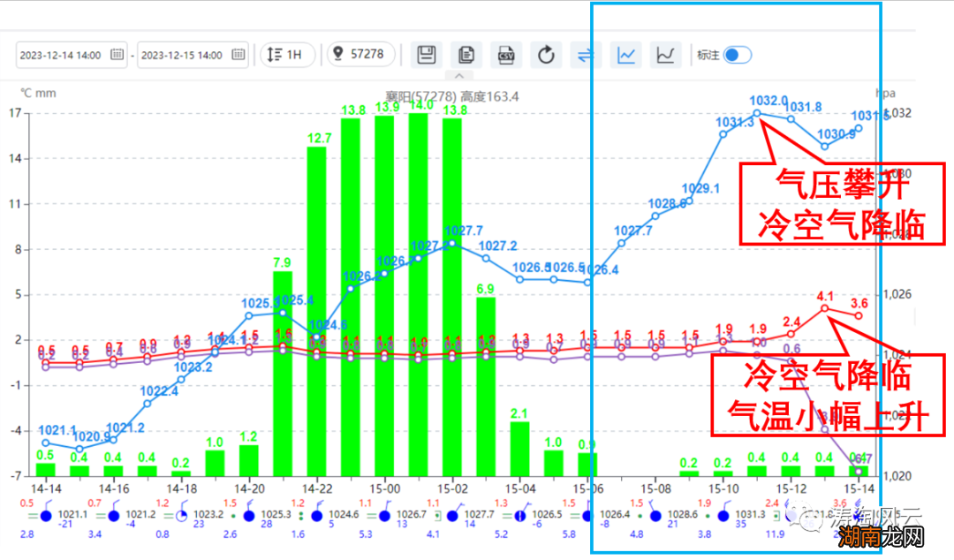Click the 14.0 precipitation green bar

pyautogui.click(x=418, y=291)
